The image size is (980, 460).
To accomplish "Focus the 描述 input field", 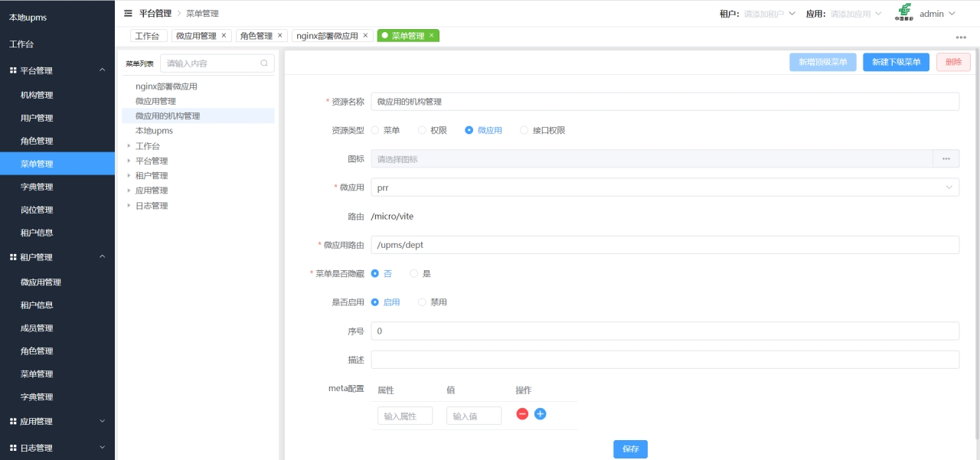I will [665, 360].
